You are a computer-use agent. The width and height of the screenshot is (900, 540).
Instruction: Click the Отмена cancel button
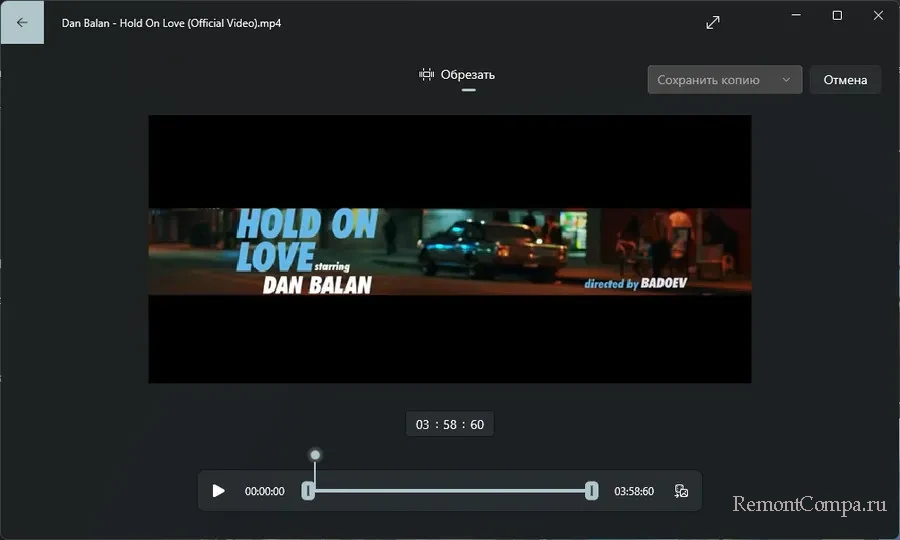[x=845, y=80]
